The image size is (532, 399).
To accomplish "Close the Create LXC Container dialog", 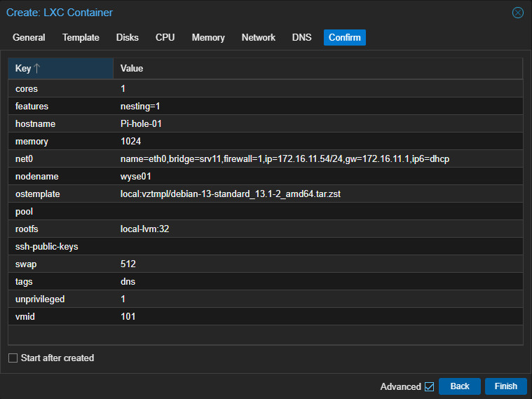I will [517, 13].
